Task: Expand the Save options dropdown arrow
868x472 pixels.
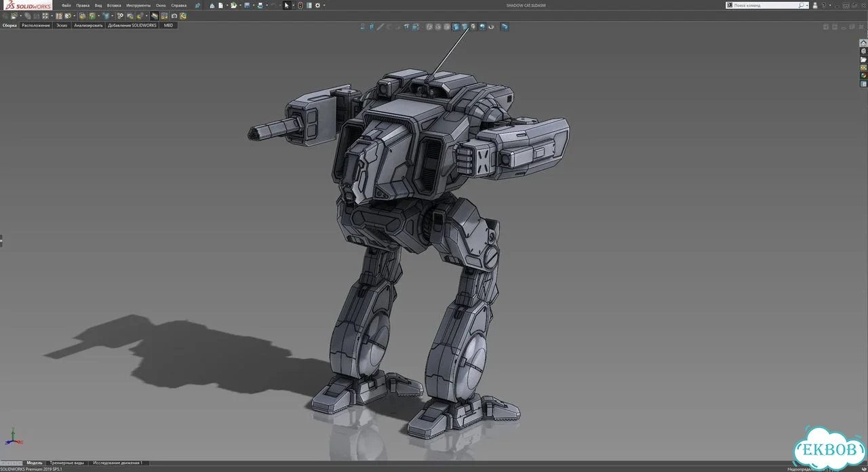Action: pos(254,5)
